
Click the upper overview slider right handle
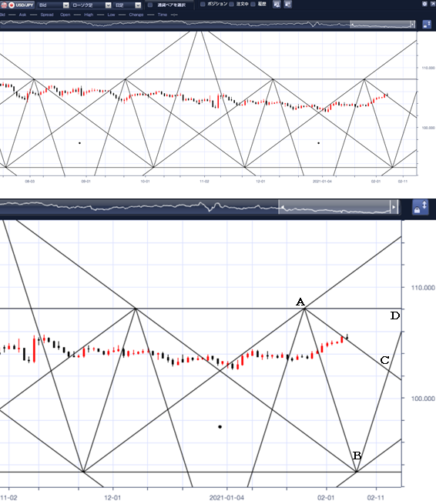coord(413,25)
